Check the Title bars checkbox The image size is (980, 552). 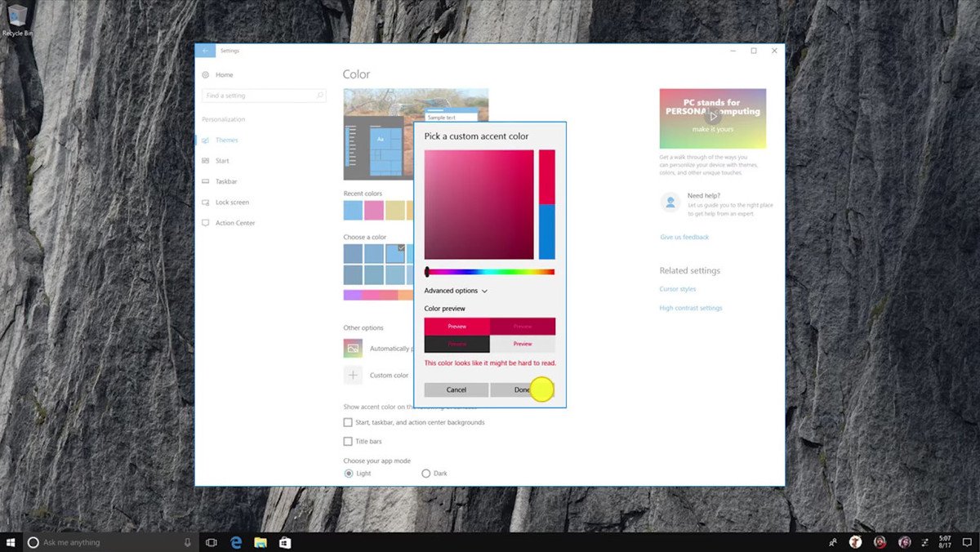pos(348,442)
